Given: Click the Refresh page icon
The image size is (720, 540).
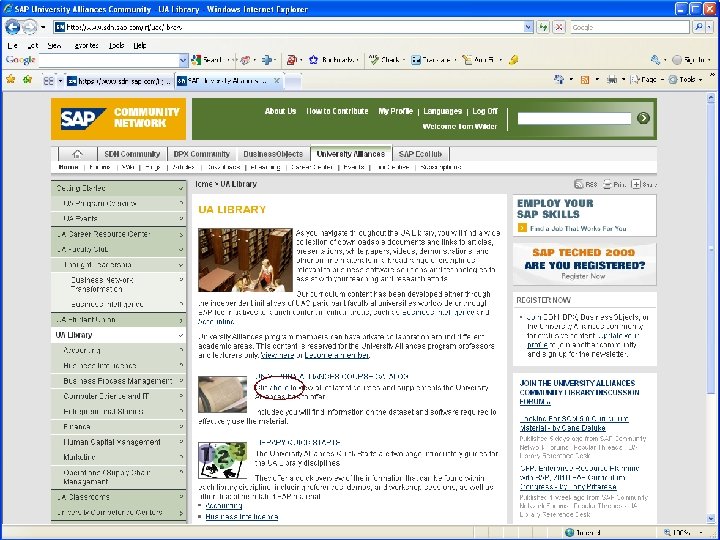Looking at the screenshot, I should point(543,28).
